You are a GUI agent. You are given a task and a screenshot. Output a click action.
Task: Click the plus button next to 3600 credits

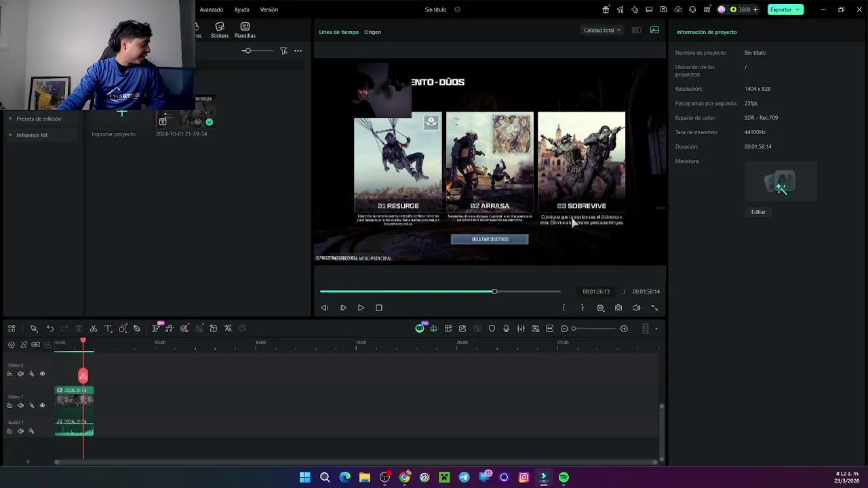(755, 9)
